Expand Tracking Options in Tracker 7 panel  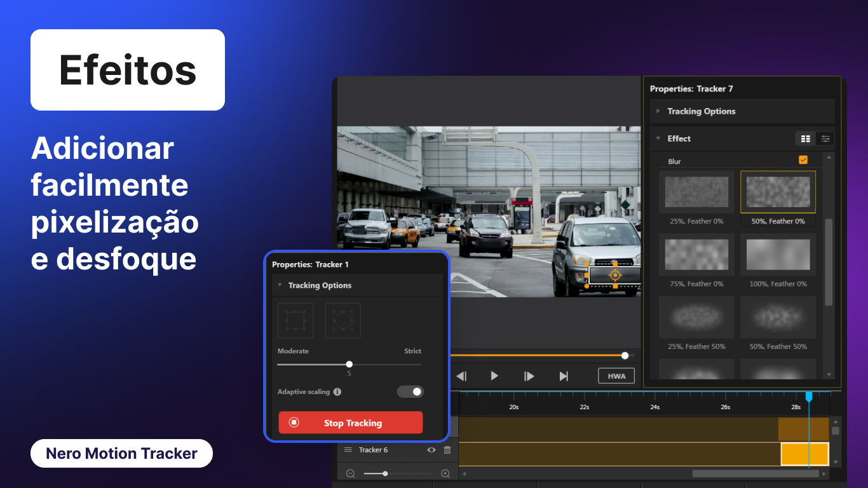(658, 111)
